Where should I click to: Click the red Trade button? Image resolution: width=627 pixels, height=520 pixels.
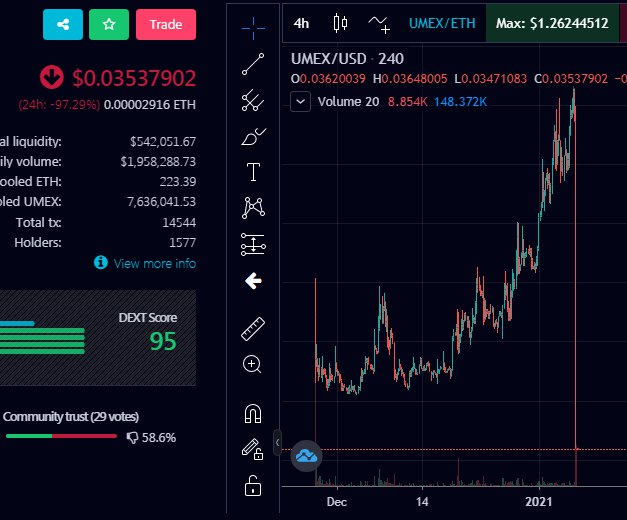[x=166, y=24]
